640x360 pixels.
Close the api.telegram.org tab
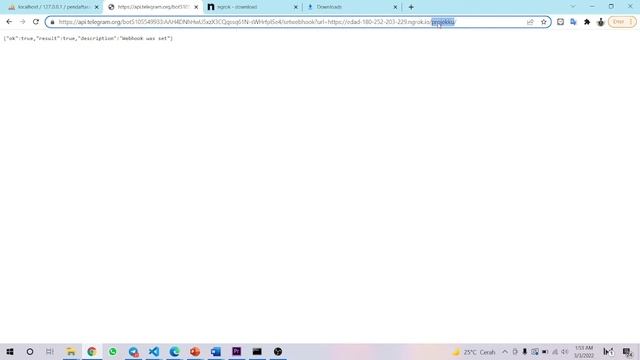point(196,7)
